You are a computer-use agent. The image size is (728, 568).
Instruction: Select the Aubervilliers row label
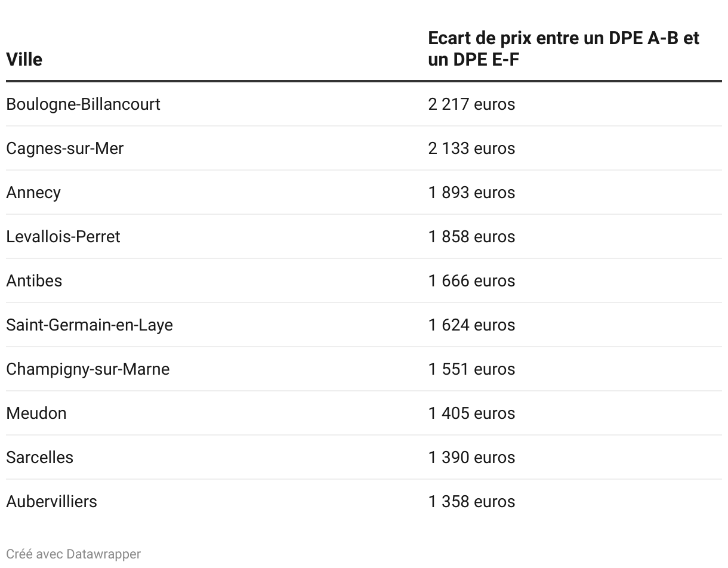(51, 502)
